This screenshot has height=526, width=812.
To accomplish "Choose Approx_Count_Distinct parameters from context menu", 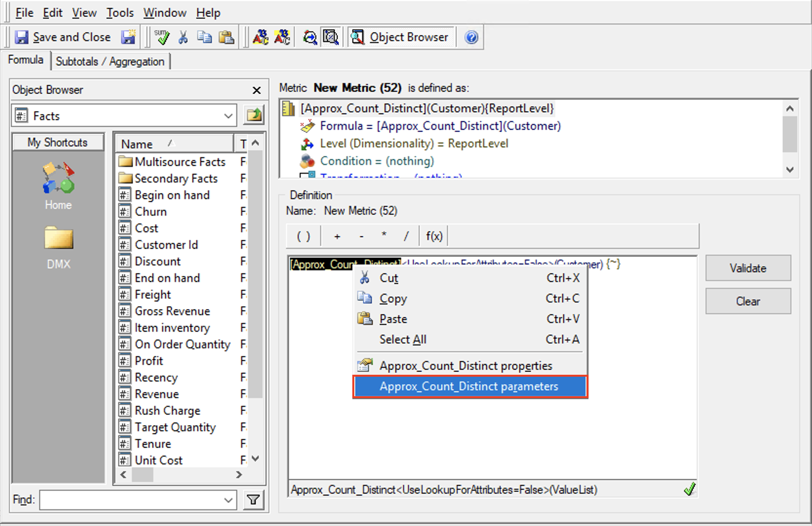I will point(469,386).
